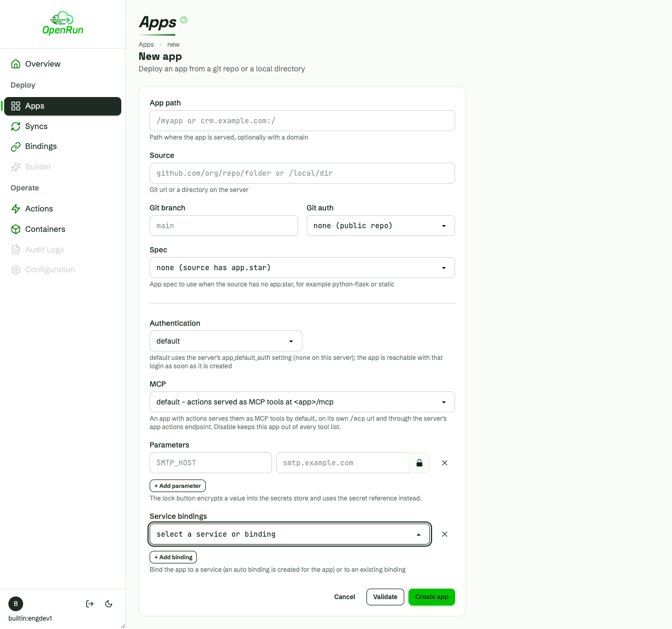Focus the Source input field
This screenshot has width=672, height=629.
click(302, 173)
